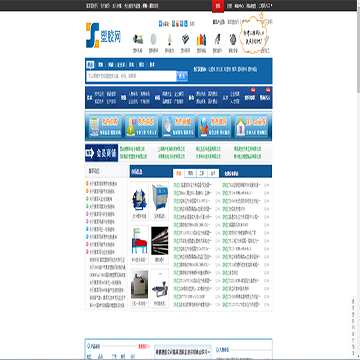360x360 pixels.
Task: Select the red highlighted tab in top bar
Action: coord(218,6)
